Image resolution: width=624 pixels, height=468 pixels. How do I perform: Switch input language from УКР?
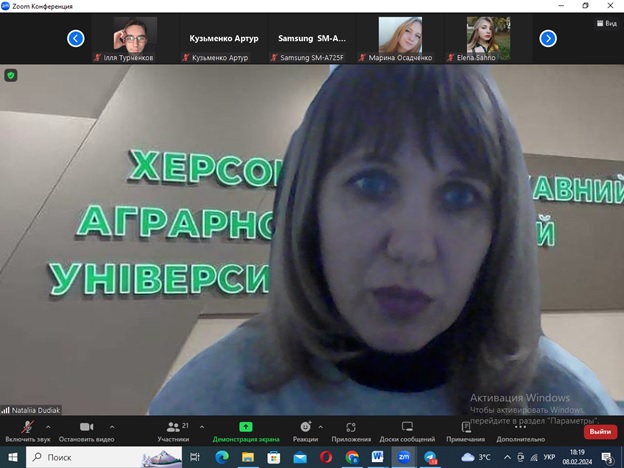tap(550, 457)
